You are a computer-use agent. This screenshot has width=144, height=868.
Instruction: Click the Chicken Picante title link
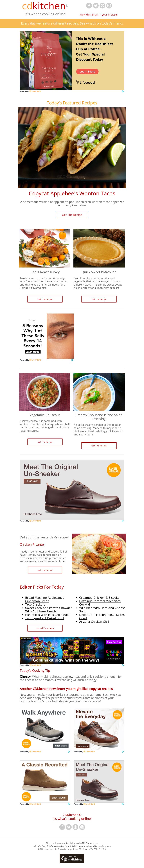click(x=32, y=544)
